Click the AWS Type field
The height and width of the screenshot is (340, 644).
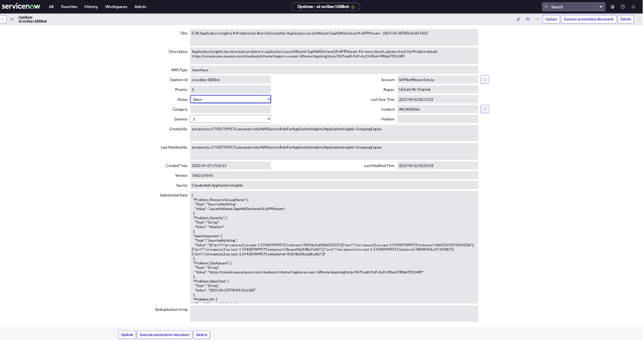[334, 70]
